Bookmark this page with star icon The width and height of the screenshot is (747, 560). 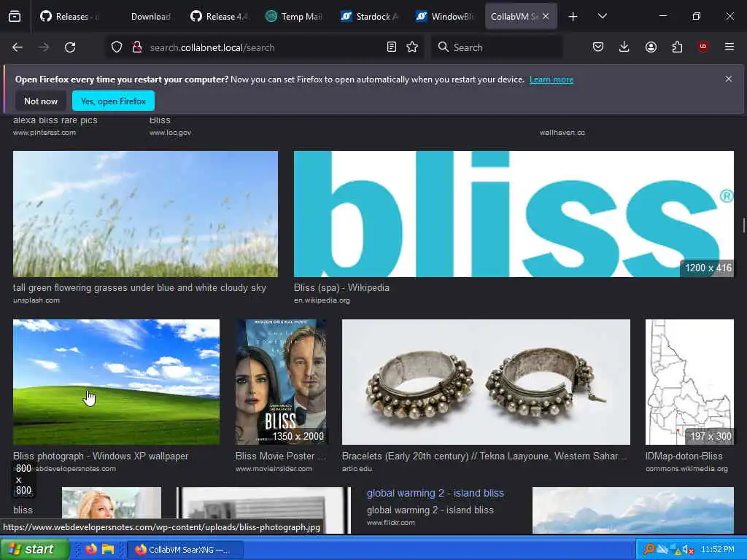click(412, 47)
